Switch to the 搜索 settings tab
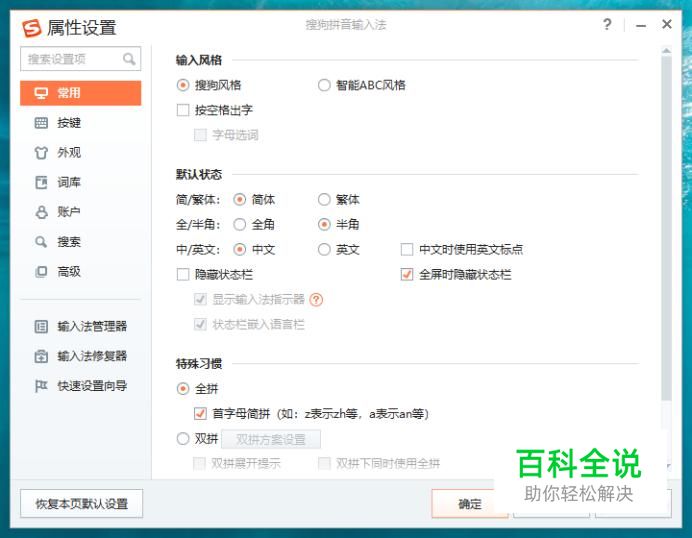 tap(81, 242)
